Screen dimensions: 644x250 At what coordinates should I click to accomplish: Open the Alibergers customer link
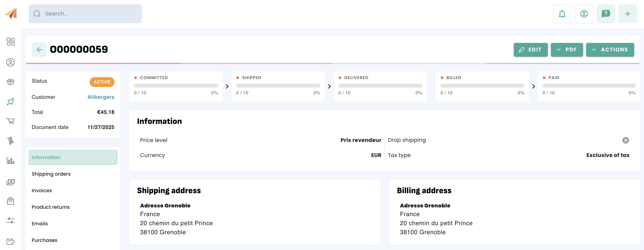coord(101,97)
